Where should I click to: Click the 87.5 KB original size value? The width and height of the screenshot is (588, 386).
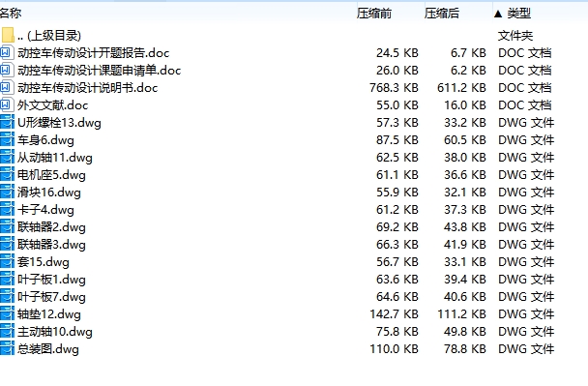(x=397, y=140)
